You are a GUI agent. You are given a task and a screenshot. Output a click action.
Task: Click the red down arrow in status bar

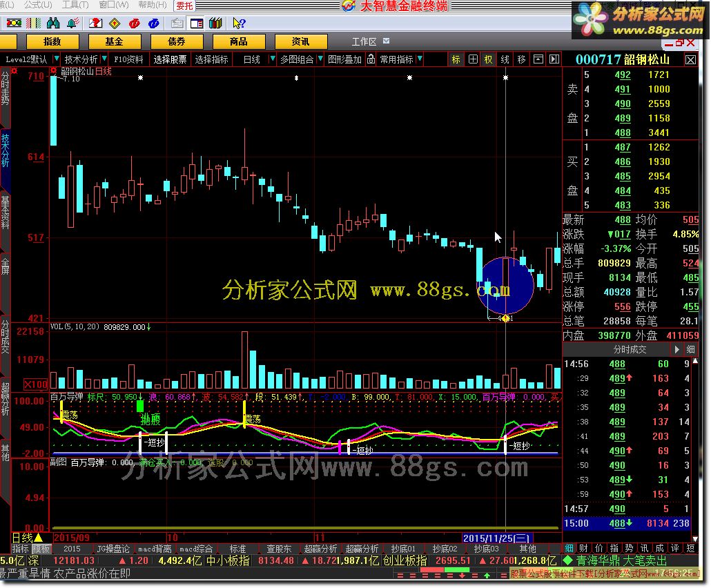coord(462,576)
